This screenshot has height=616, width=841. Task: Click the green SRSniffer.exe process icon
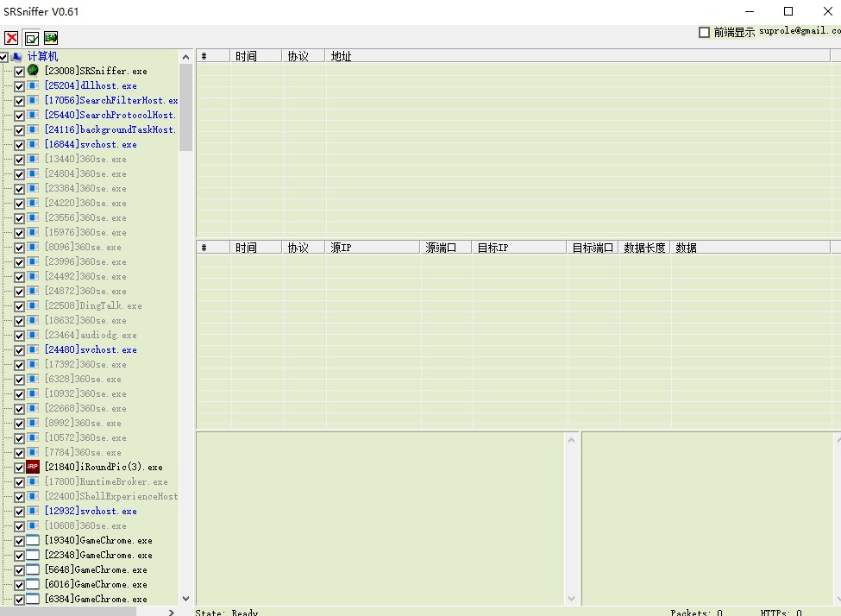click(33, 70)
